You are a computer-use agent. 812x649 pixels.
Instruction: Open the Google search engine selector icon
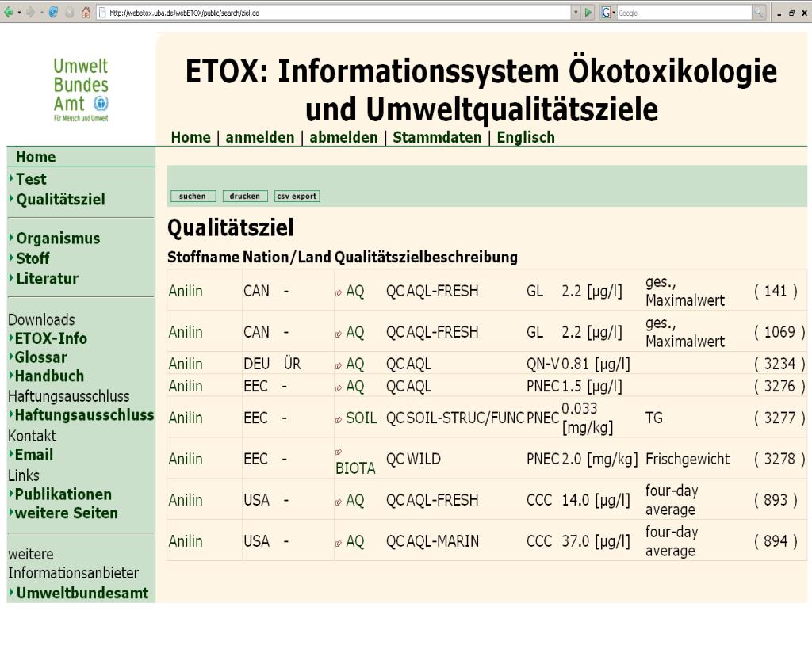click(x=606, y=13)
